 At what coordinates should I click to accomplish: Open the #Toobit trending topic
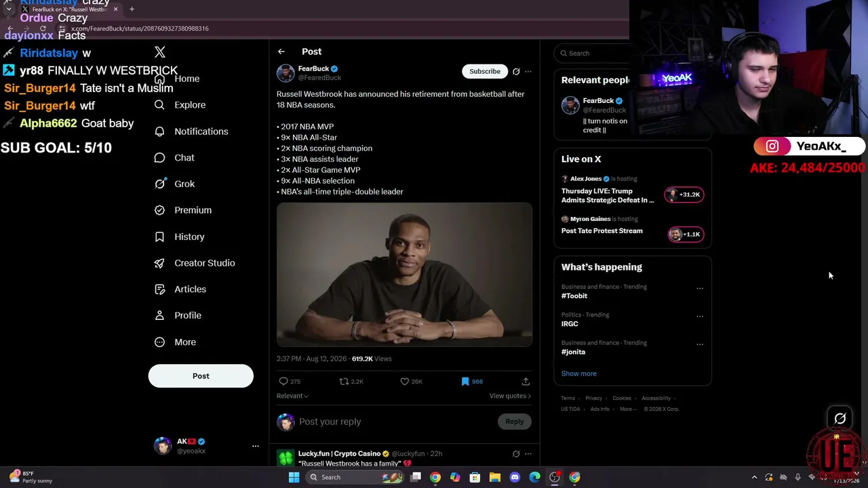[574, 296]
